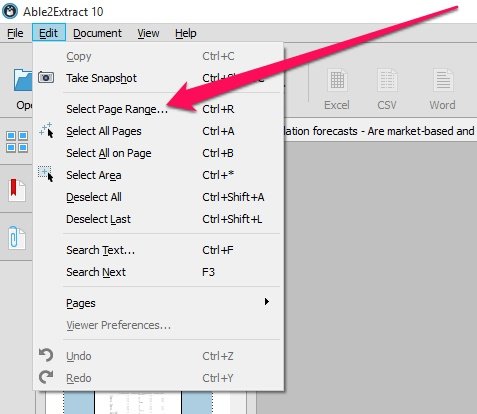Click the Take Snapshot camera icon
This screenshot has height=414, width=477.
pos(46,78)
